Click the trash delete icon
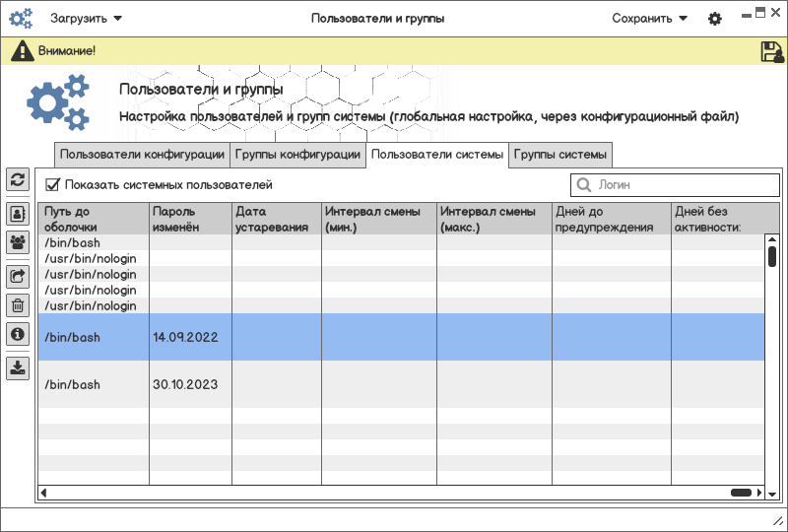Screen dimensions: 788x532 [x=18, y=305]
